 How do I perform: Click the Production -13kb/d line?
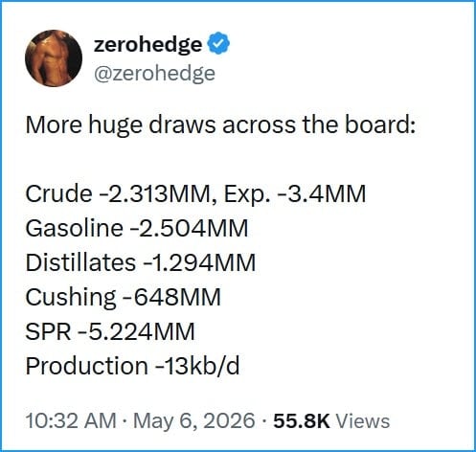click(132, 365)
